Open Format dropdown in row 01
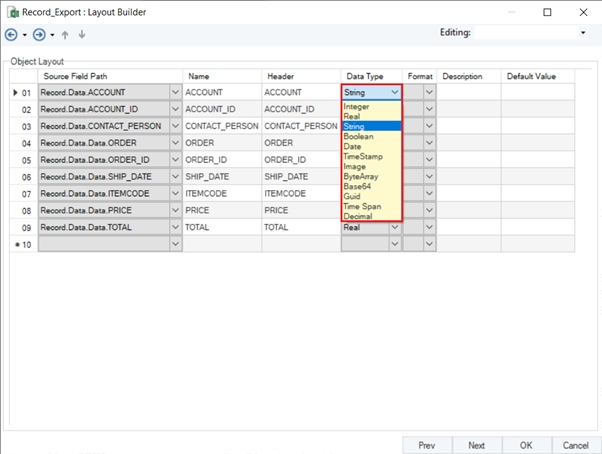 (430, 92)
